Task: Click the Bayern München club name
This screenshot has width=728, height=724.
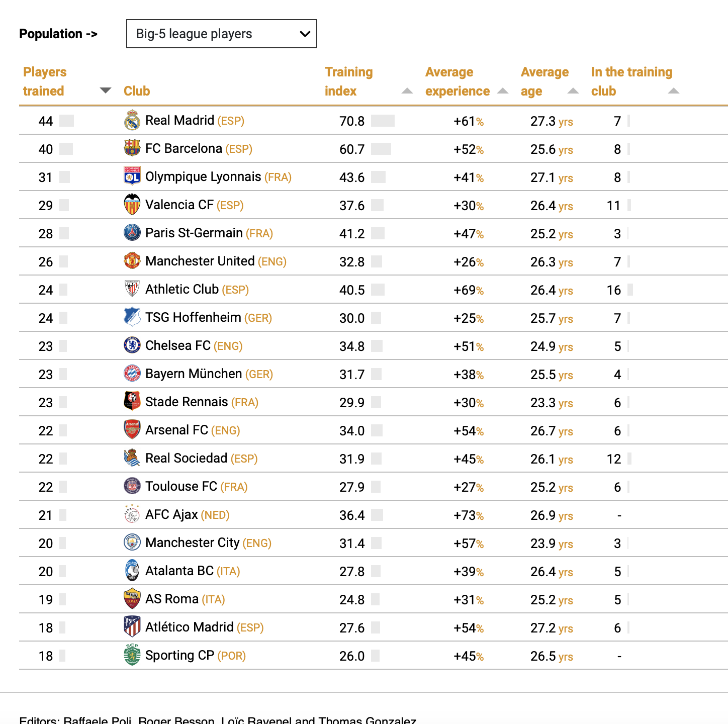Action: click(194, 374)
